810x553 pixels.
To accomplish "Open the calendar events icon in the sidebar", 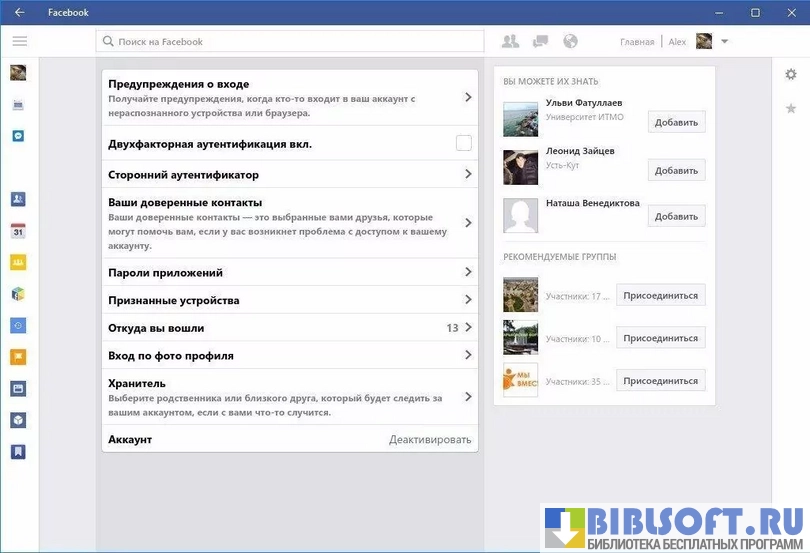I will tap(18, 231).
